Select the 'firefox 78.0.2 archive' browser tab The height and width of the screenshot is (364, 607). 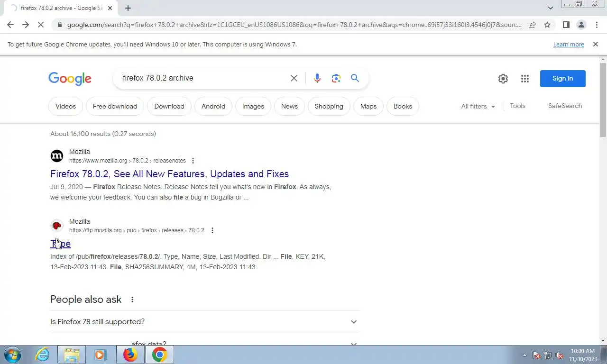tap(62, 8)
